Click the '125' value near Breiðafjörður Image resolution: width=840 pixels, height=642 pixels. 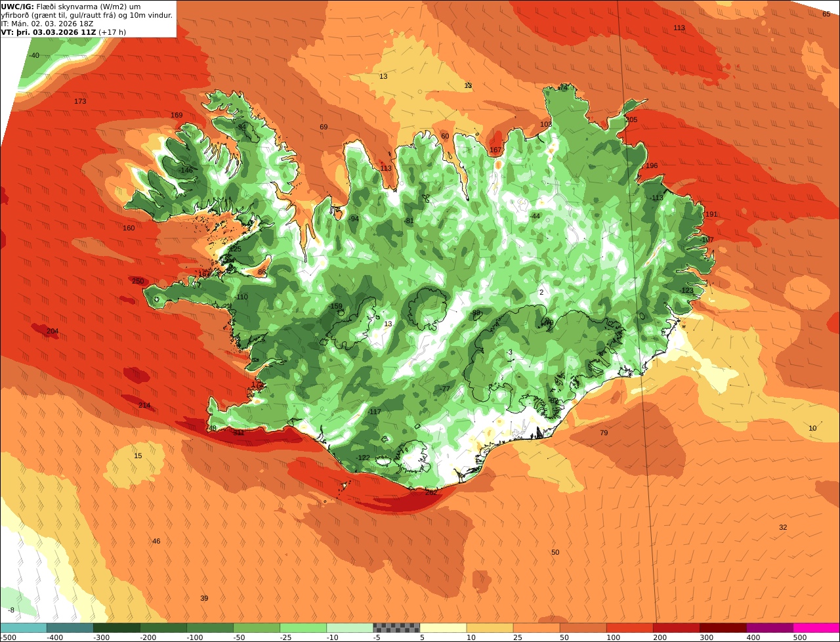click(x=236, y=249)
